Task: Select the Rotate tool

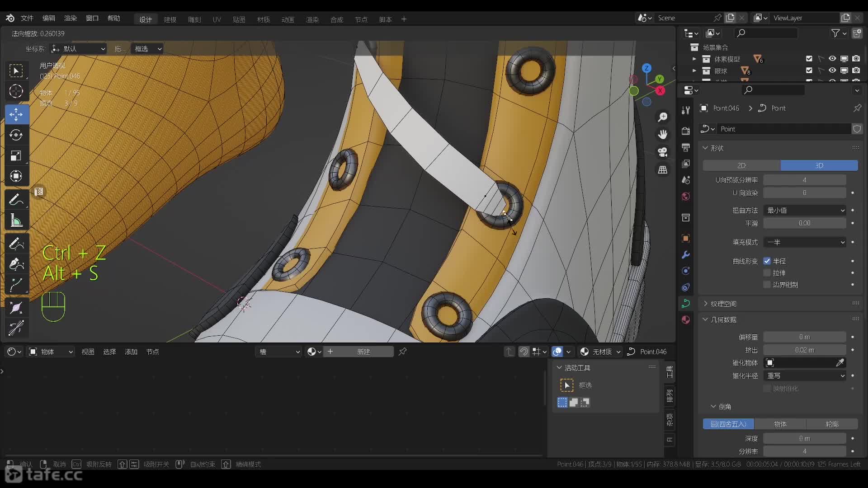Action: click(16, 135)
